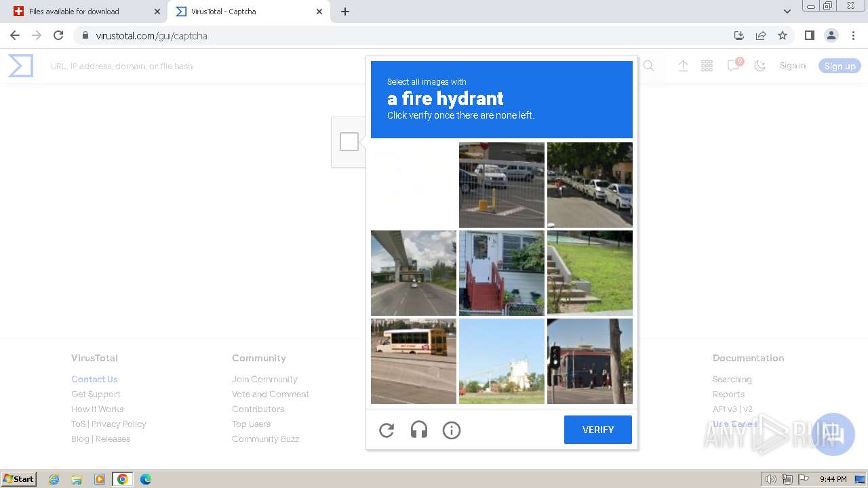Open the media player taskbar icon
The image size is (868, 488).
(100, 479)
